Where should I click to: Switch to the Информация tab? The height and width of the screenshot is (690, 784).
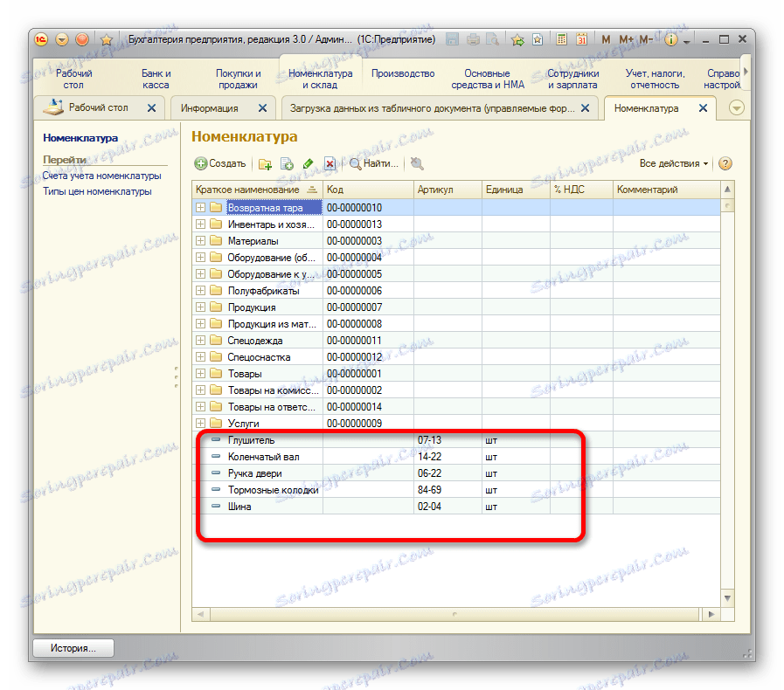(210, 108)
